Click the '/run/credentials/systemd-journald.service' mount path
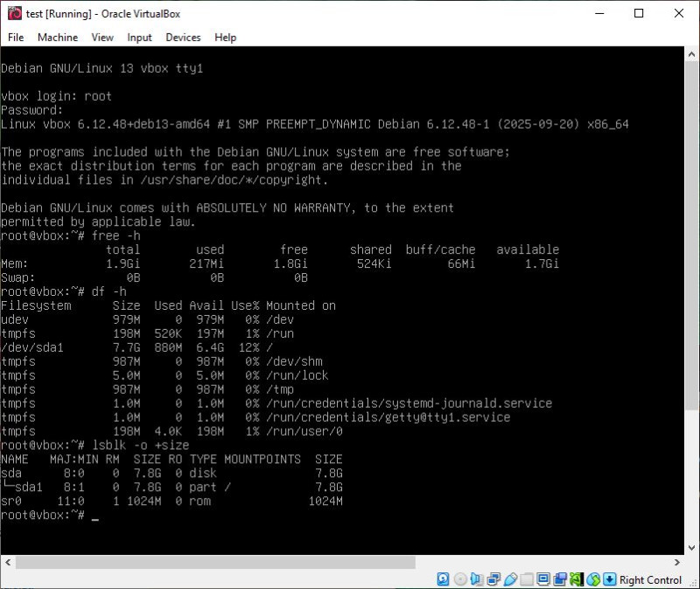The width and height of the screenshot is (700, 589). coord(409,403)
